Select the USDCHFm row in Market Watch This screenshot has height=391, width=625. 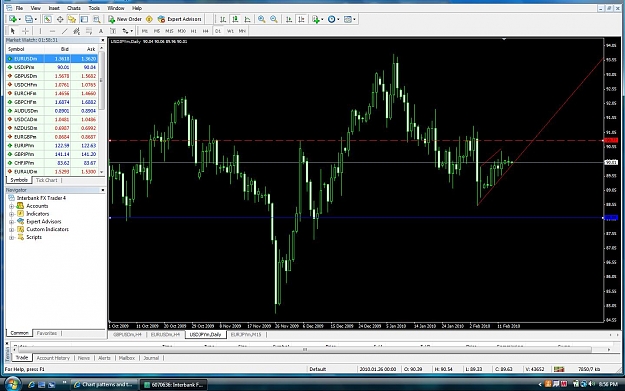point(52,85)
